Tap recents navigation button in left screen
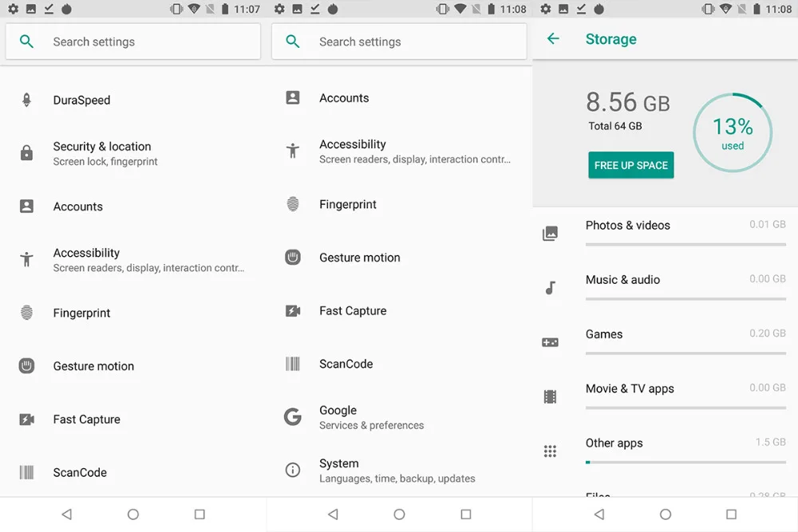 (x=199, y=514)
